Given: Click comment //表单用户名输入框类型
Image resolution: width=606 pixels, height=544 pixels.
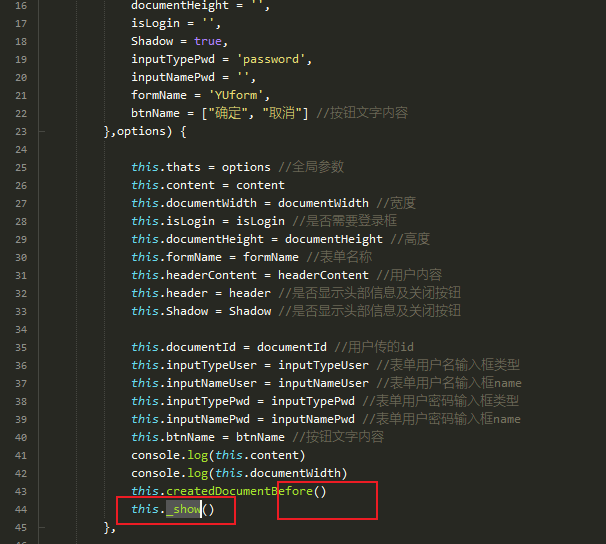Looking at the screenshot, I should coord(448,365).
